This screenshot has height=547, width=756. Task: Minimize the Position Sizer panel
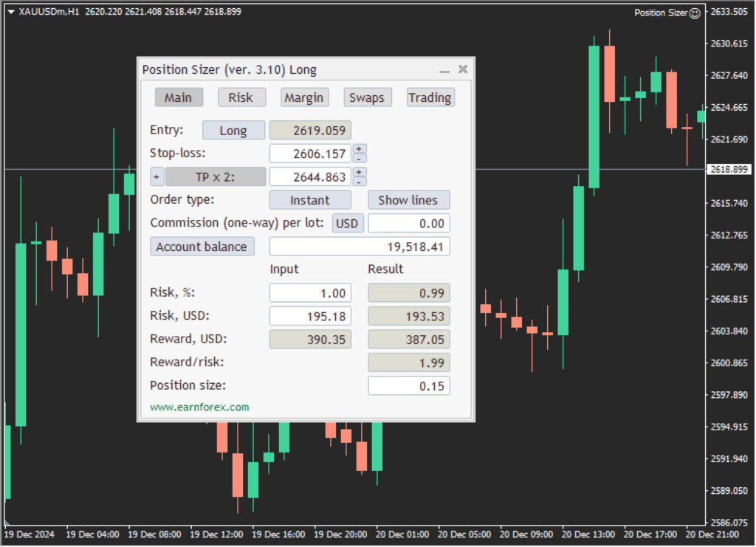pos(444,70)
